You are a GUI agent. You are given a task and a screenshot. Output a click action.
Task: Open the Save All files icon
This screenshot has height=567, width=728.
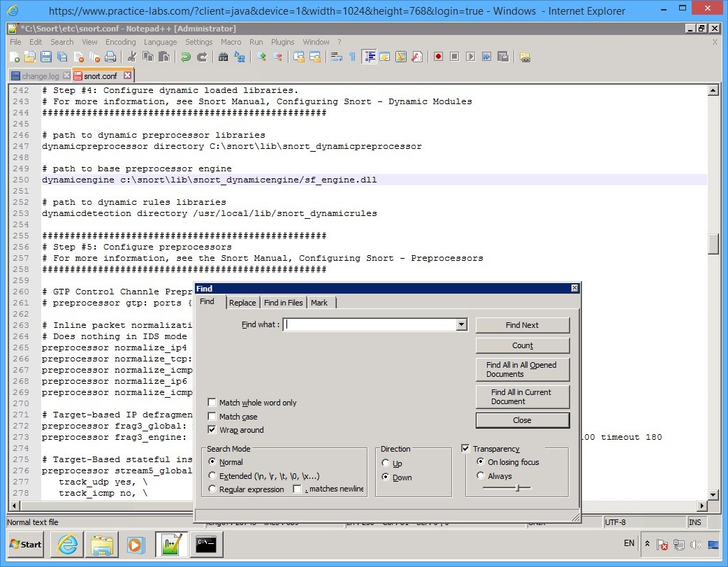[62, 57]
